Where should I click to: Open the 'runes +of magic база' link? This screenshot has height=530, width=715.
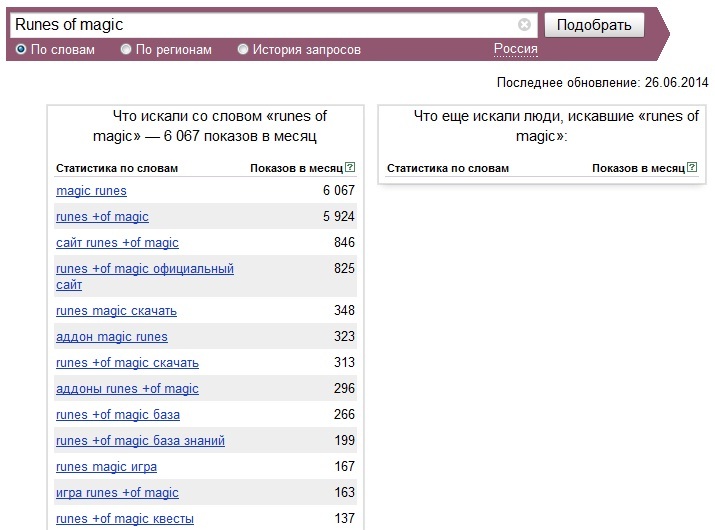point(118,415)
